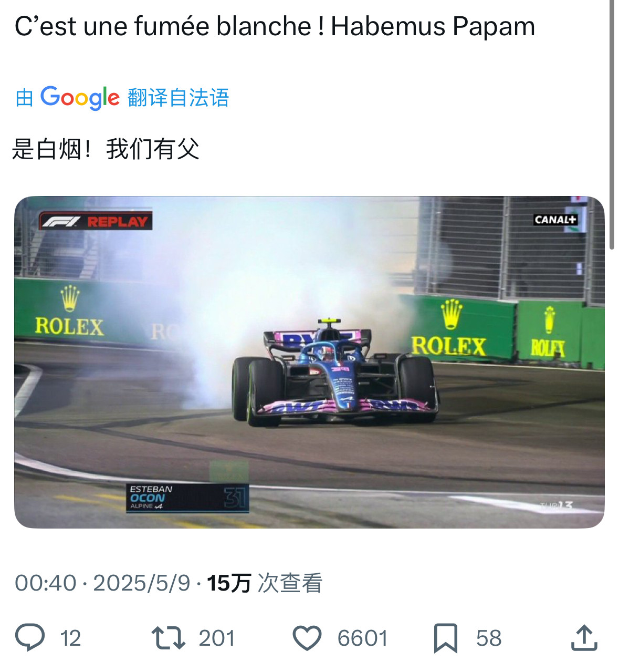Click the Google logo in translation line
Viewport: 619px width, 672px height.
tap(80, 98)
